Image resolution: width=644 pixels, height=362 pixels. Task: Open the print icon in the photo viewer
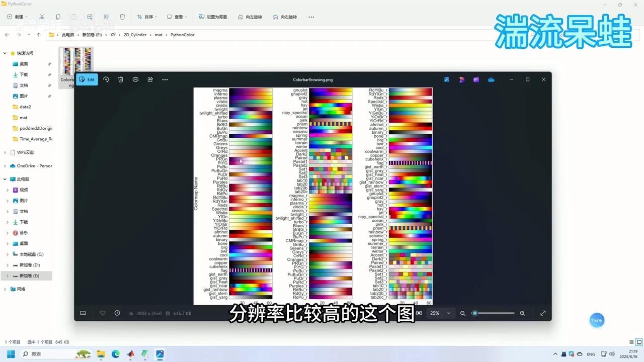(x=135, y=79)
